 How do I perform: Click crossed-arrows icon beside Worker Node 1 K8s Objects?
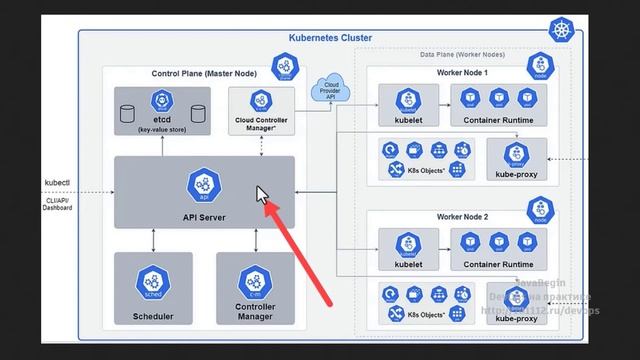click(396, 169)
